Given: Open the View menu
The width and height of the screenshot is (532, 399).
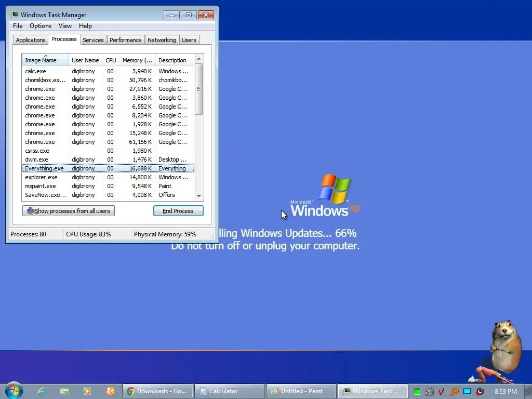Looking at the screenshot, I should (x=65, y=26).
